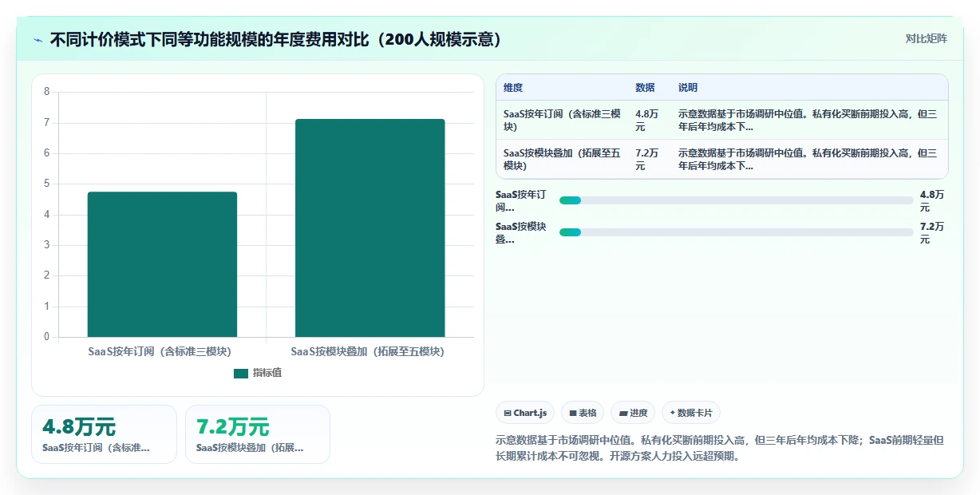This screenshot has width=980, height=495.
Task: Toggle the 指标值 legend swatch
Action: (241, 373)
